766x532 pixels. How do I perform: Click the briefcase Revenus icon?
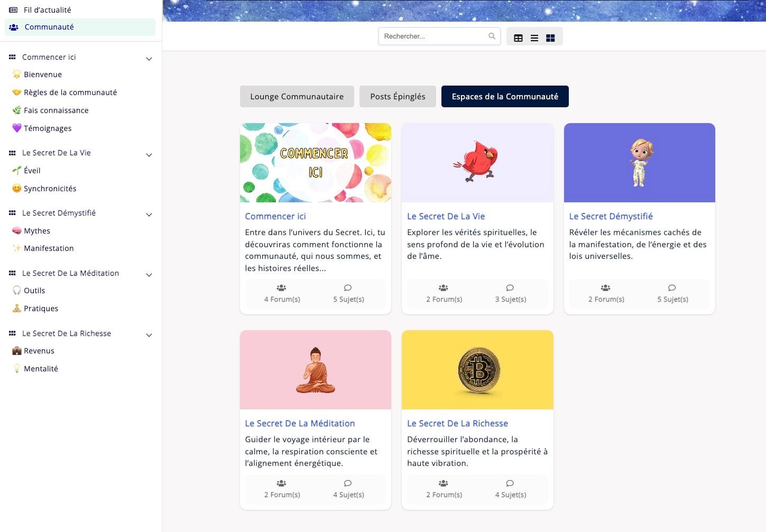coord(17,351)
